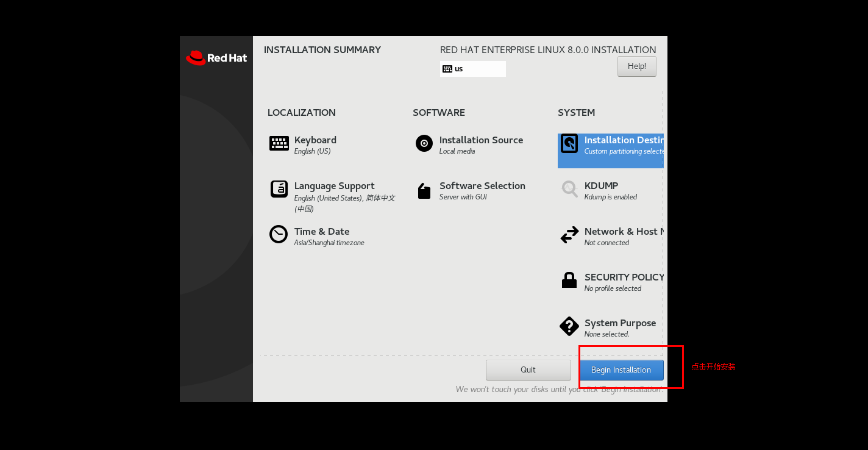Open the Installation Source label
Viewport: 868px width, 450px height.
pos(482,140)
